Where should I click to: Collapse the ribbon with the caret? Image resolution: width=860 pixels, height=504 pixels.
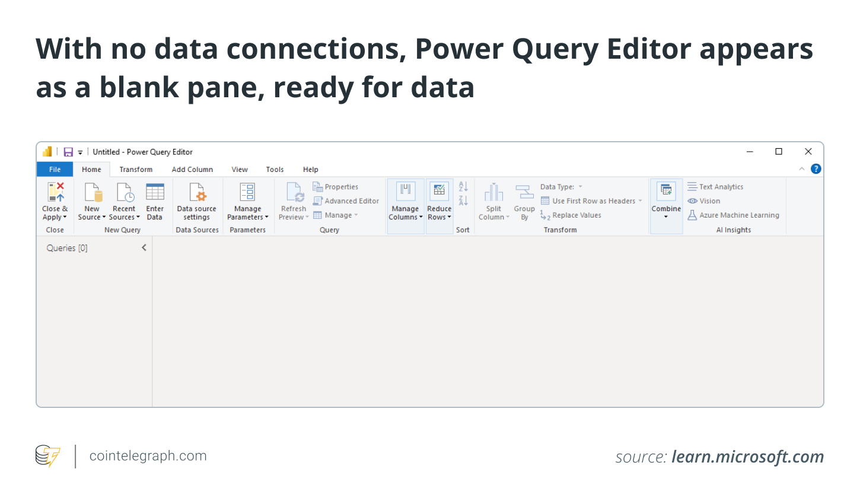[x=802, y=169]
